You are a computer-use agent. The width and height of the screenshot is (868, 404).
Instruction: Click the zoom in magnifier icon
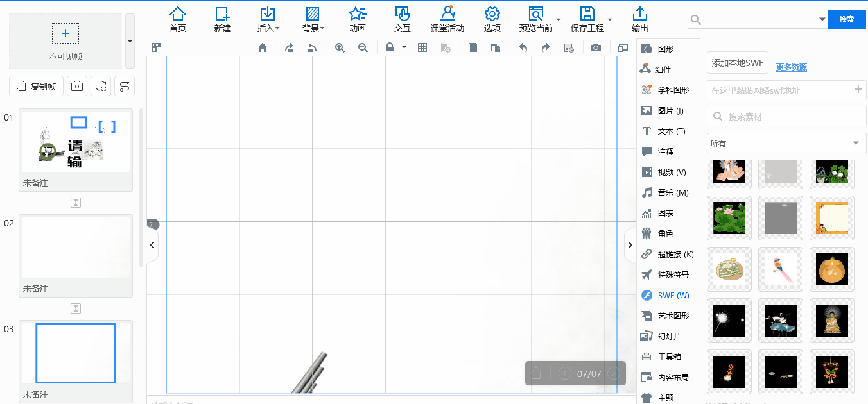(340, 47)
